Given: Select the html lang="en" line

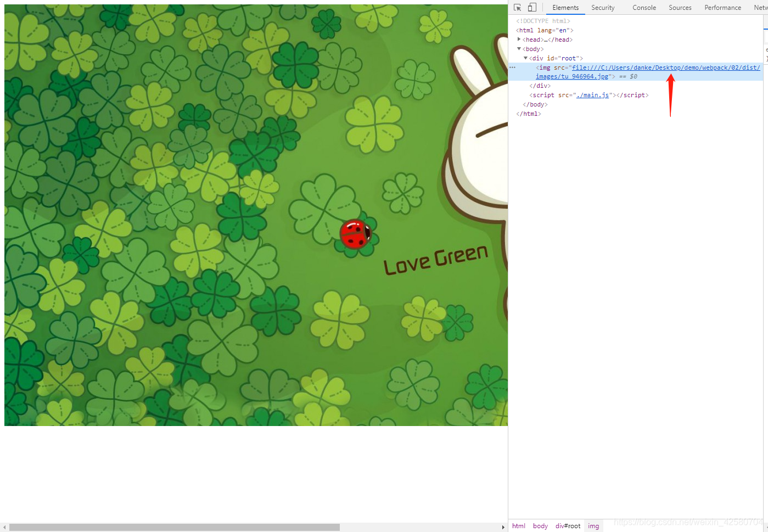Looking at the screenshot, I should (x=545, y=30).
